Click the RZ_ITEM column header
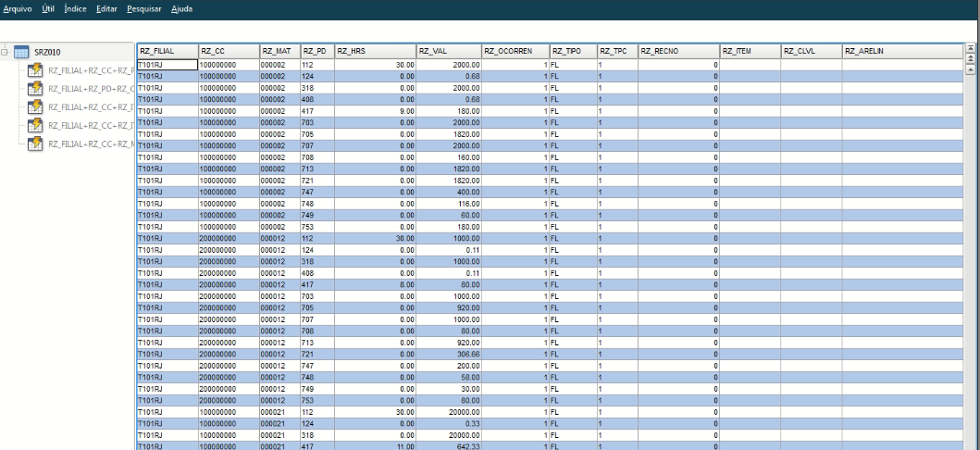Viewport: 980px width, 450px height. click(751, 51)
